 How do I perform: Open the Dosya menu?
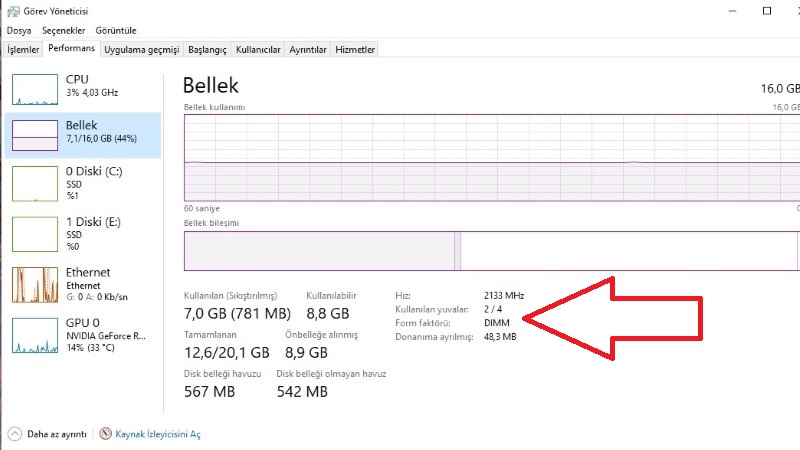(x=19, y=31)
